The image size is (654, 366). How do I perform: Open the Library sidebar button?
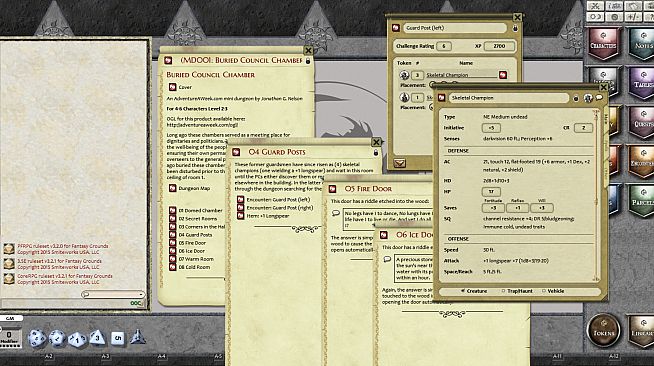coord(642,332)
